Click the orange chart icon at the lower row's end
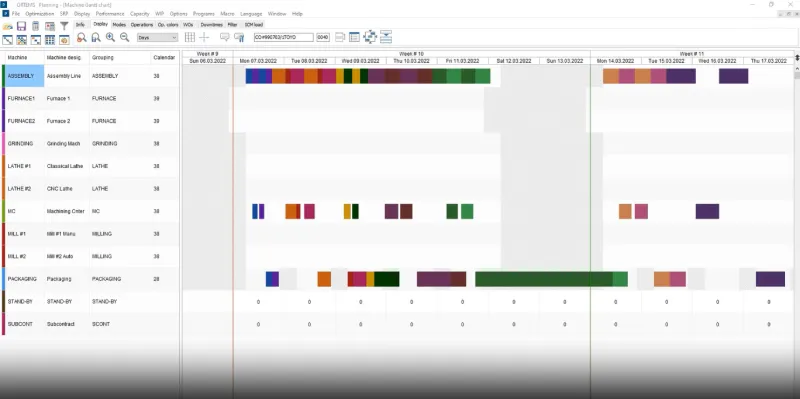The width and height of the screenshot is (800, 399). pos(64,39)
